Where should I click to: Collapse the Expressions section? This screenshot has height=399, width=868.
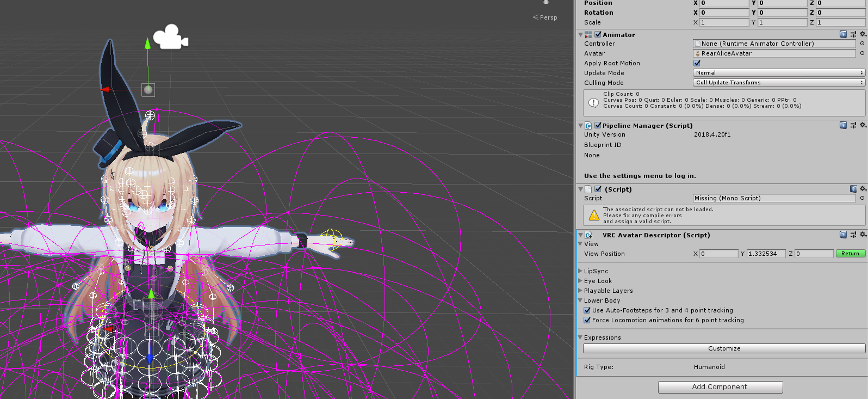580,337
